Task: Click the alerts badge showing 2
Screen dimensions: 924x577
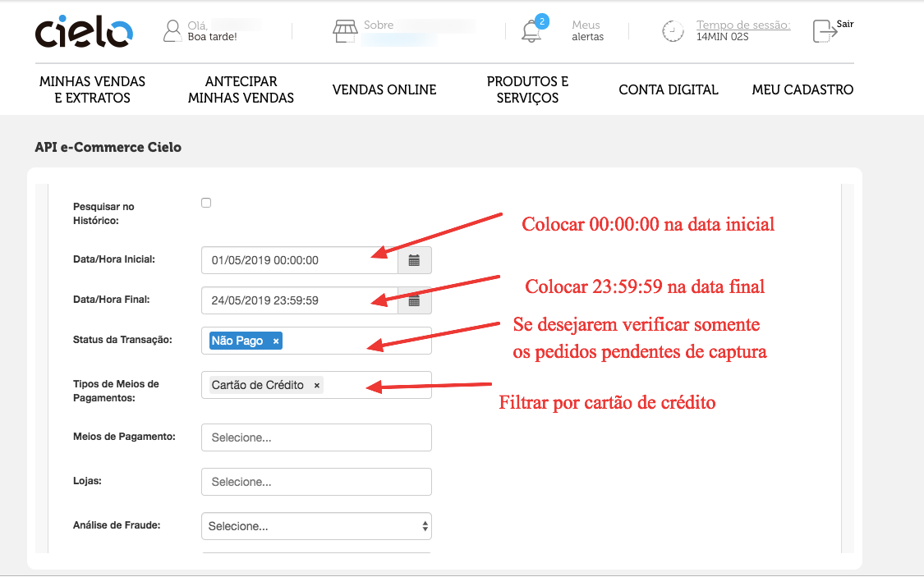Action: click(x=542, y=21)
